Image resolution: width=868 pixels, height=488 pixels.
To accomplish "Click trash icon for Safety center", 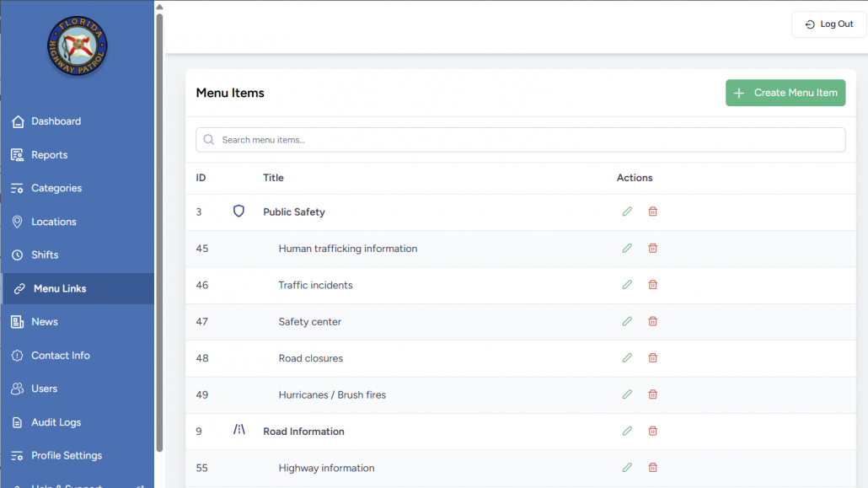I will 652,321.
